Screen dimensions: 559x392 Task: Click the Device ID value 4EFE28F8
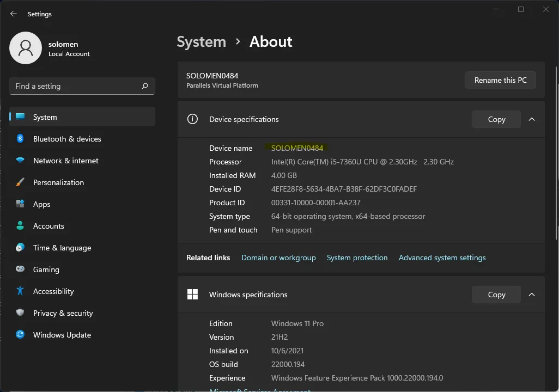[344, 188]
